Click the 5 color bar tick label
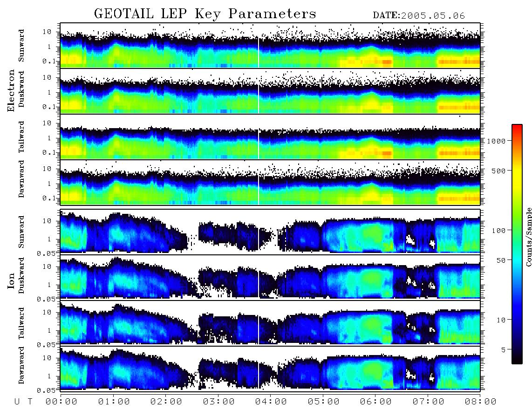532x410 pixels. tap(504, 350)
